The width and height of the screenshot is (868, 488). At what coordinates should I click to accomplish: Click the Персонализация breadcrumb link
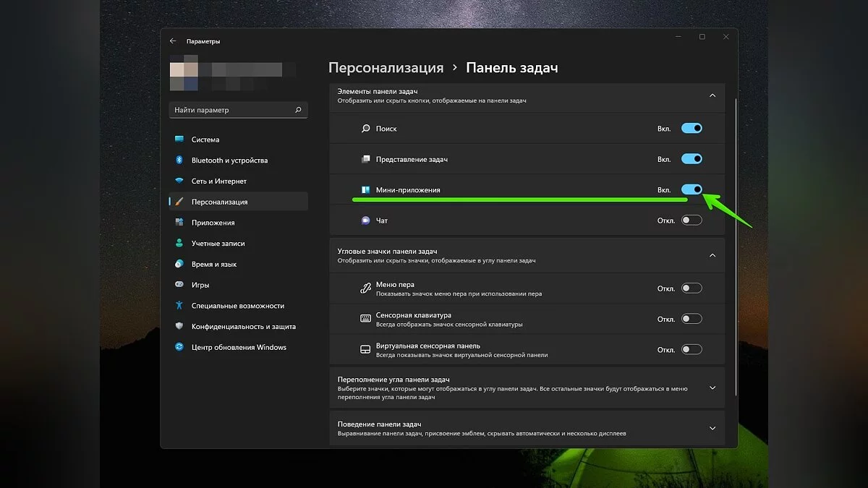tap(386, 68)
